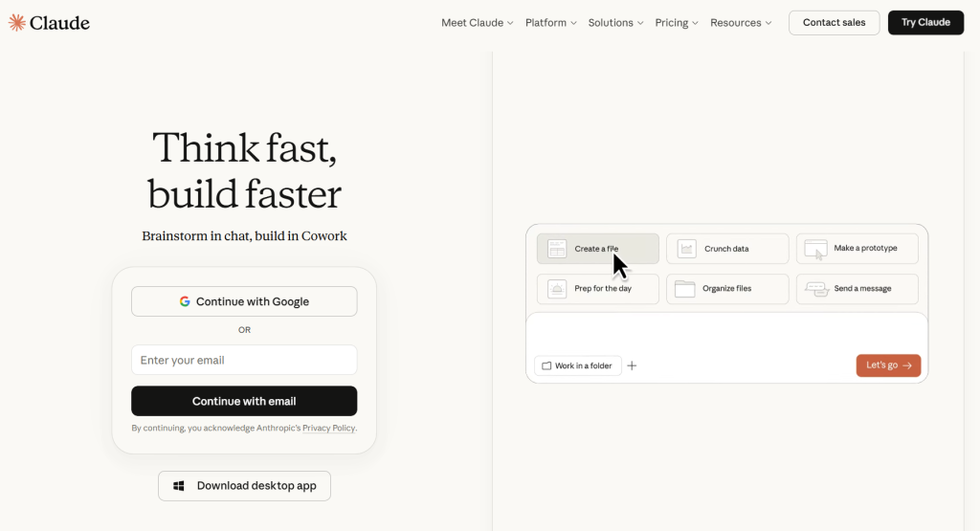The width and height of the screenshot is (980, 531).
Task: Select the Create a file spreadsheet icon
Action: pos(556,249)
